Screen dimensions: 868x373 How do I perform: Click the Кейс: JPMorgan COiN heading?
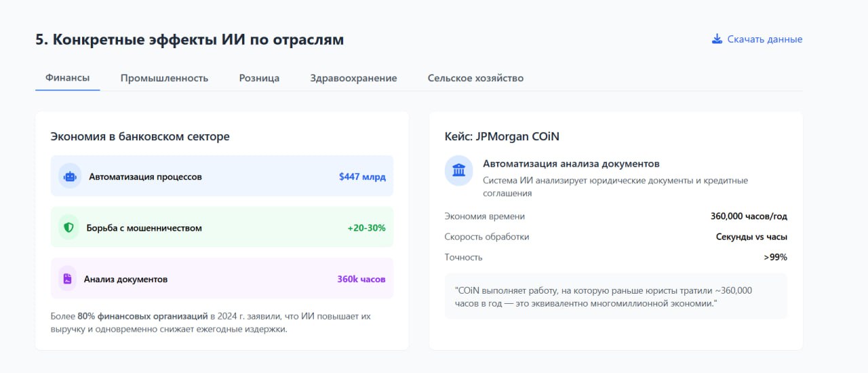[502, 136]
